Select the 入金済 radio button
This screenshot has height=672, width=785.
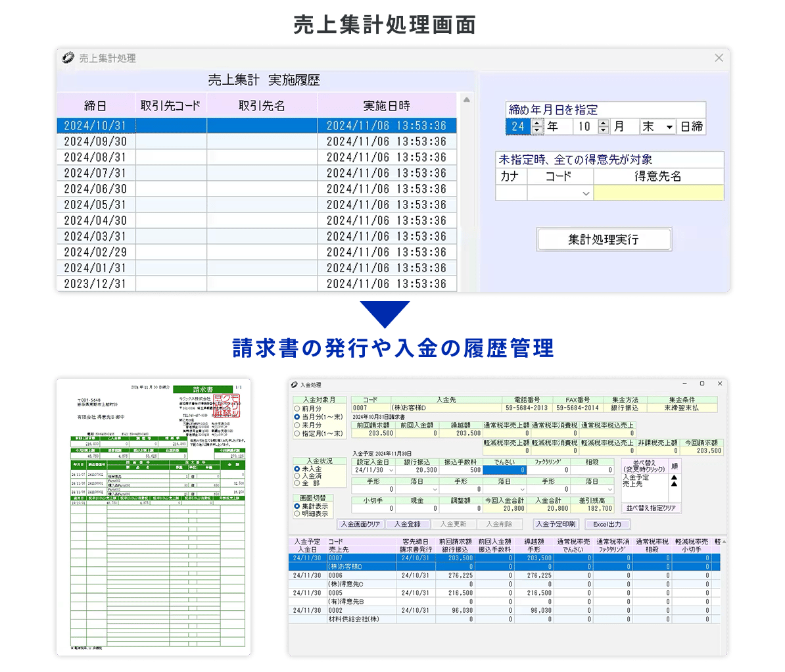(297, 476)
